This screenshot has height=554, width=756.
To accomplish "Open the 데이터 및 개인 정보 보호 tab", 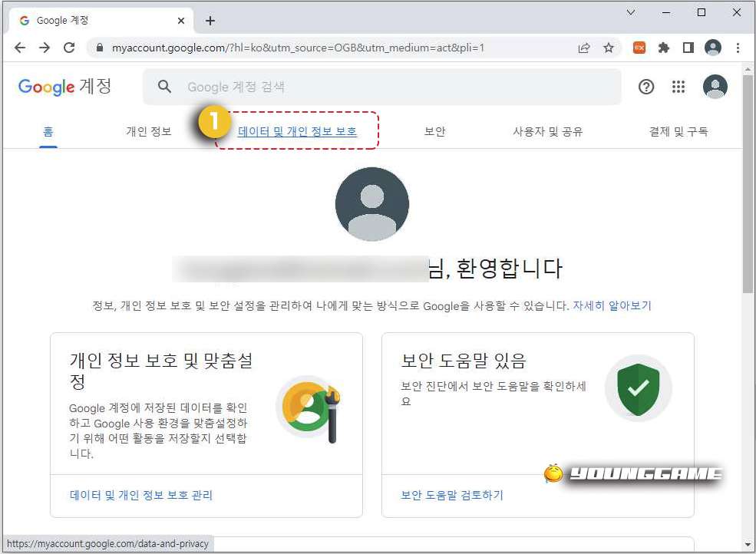I will pyautogui.click(x=297, y=132).
